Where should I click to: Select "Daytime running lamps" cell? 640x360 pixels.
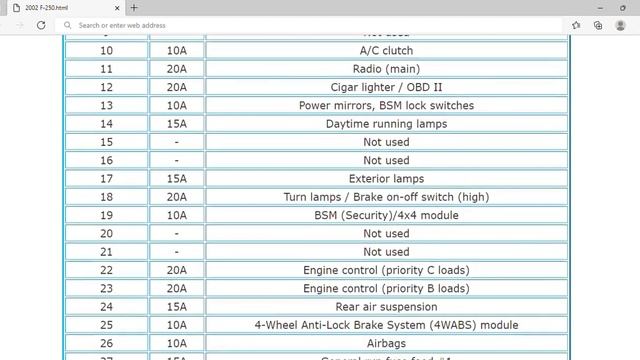click(x=387, y=124)
